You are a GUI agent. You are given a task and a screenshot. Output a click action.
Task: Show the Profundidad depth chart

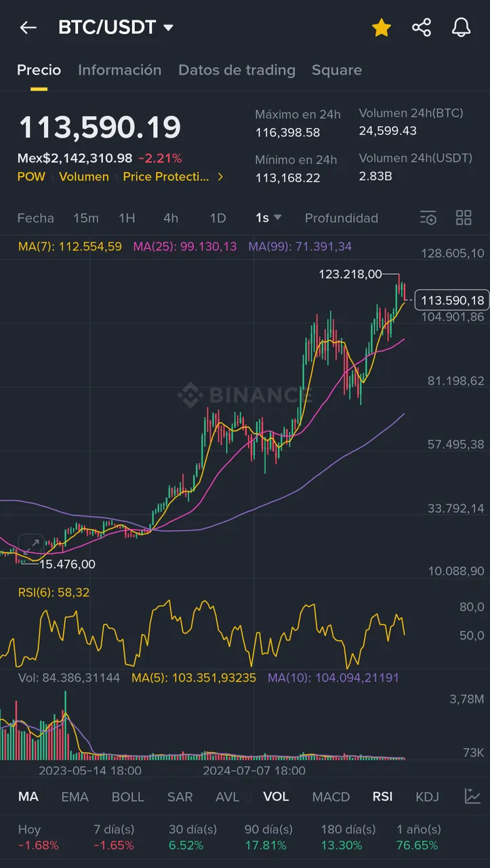pos(342,218)
